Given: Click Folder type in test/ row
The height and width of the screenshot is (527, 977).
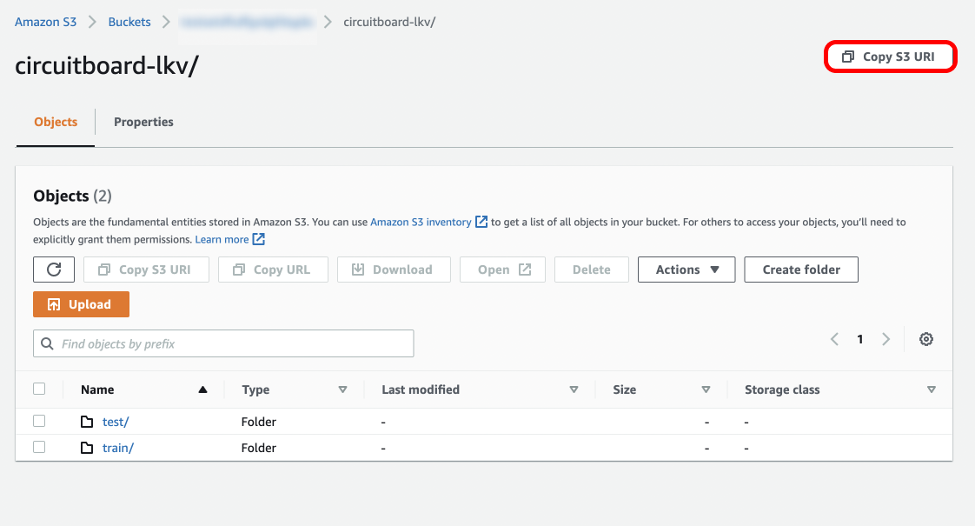Looking at the screenshot, I should 259,422.
